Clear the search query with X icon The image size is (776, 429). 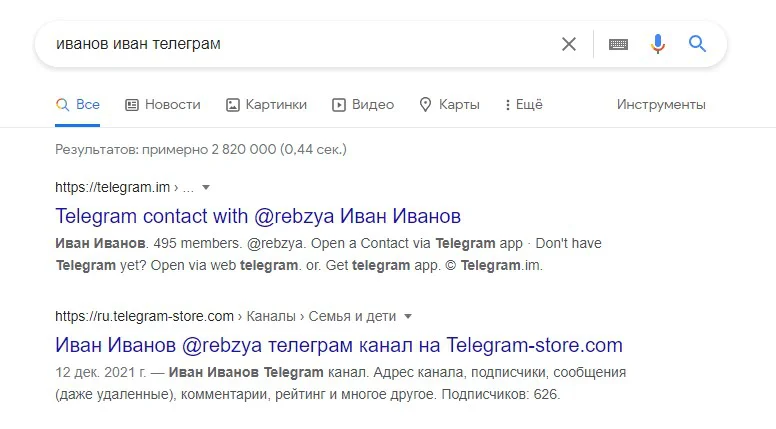(x=568, y=44)
